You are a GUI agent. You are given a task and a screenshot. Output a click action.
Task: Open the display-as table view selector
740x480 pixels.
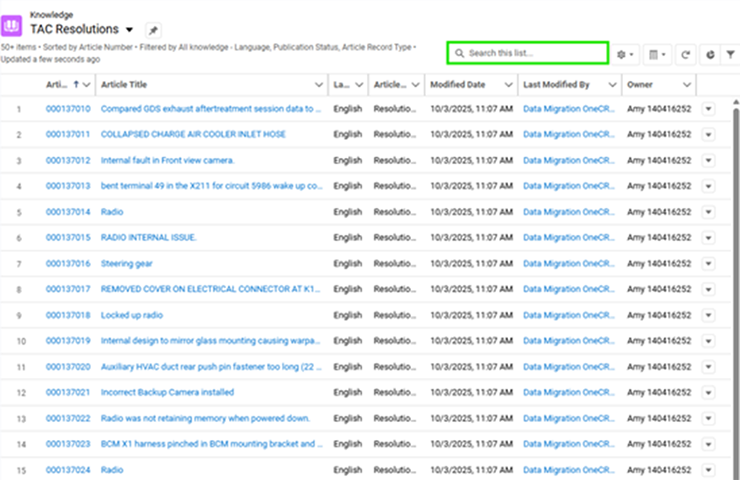pos(657,54)
